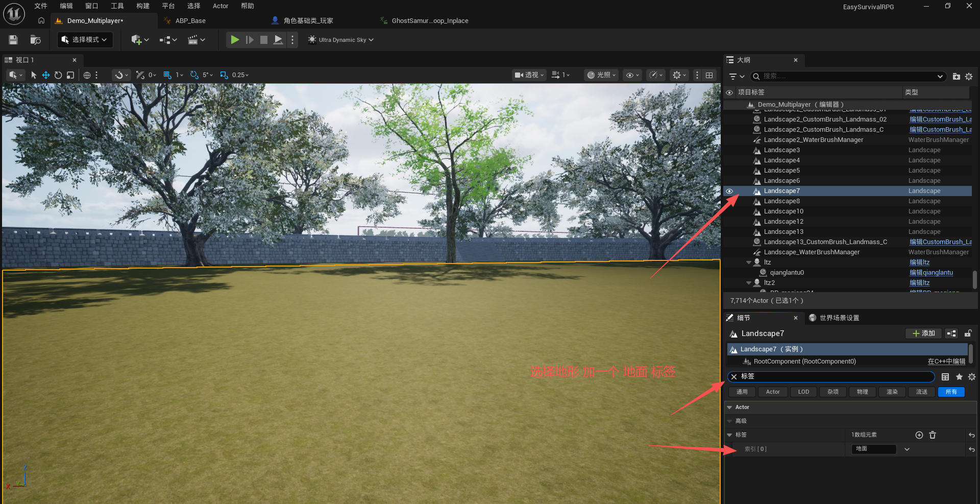Click the 编辑qianglantu link
The width and height of the screenshot is (980, 504).
coord(931,273)
